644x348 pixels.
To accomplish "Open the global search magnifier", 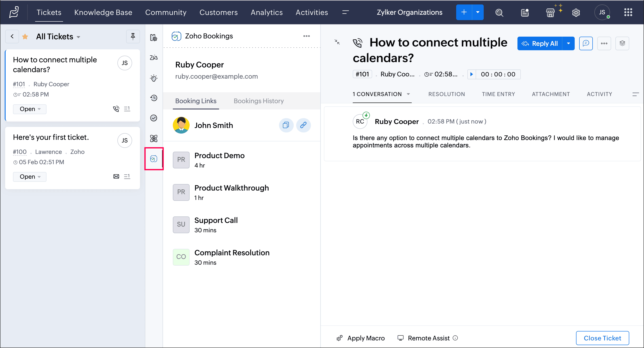I will coord(499,13).
